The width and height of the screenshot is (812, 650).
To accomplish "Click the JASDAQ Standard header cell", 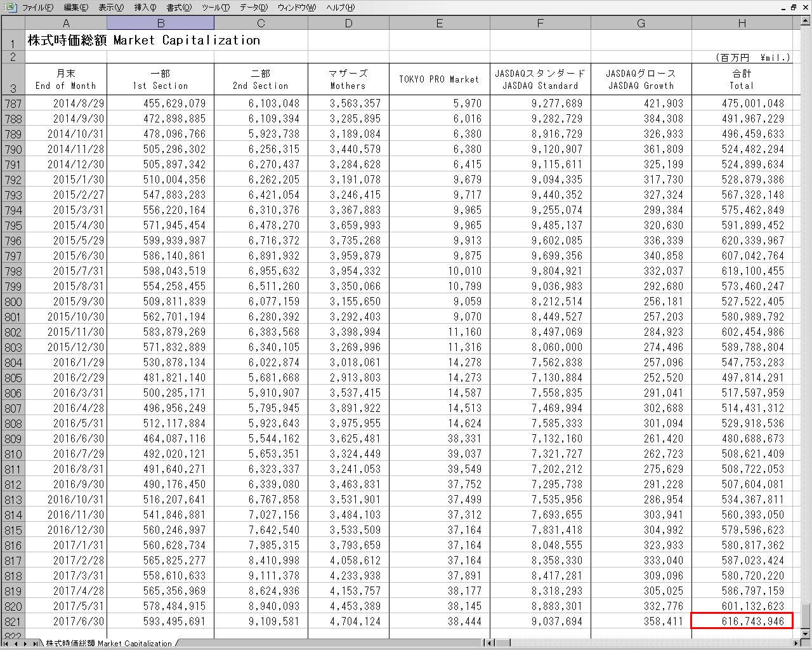I will coord(540,79).
